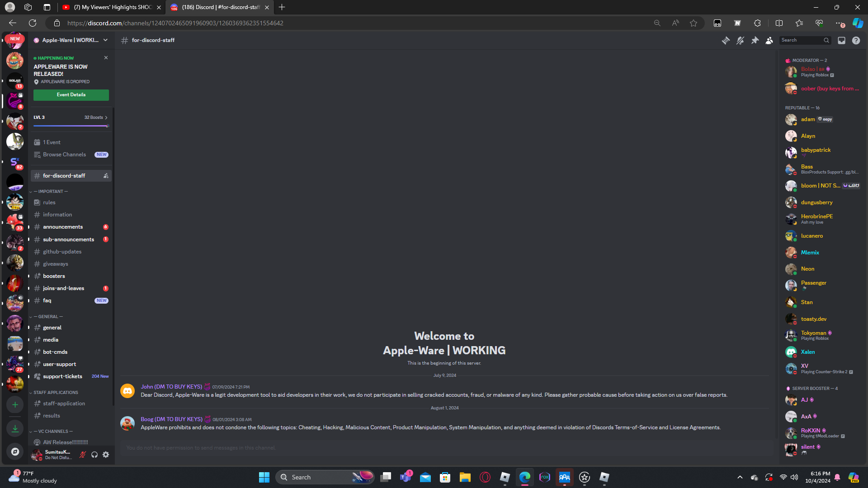Switch to the YouTube browser tab
The width and height of the screenshot is (868, 488).
(x=112, y=7)
